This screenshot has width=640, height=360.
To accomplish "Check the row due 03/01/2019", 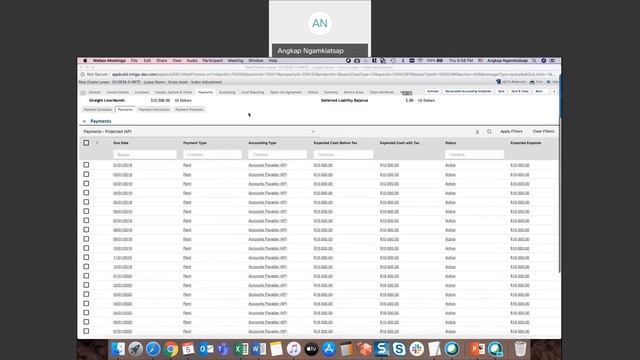I will pyautogui.click(x=86, y=183).
